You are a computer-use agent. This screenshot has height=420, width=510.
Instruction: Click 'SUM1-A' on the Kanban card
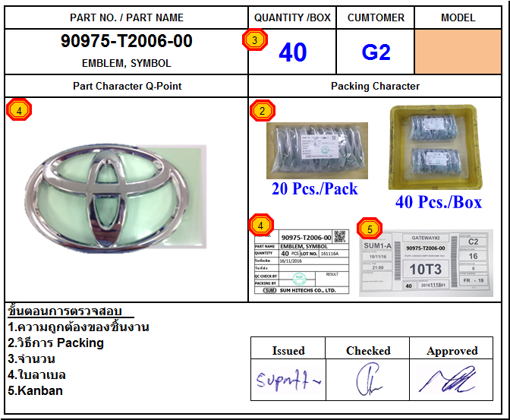tap(377, 246)
